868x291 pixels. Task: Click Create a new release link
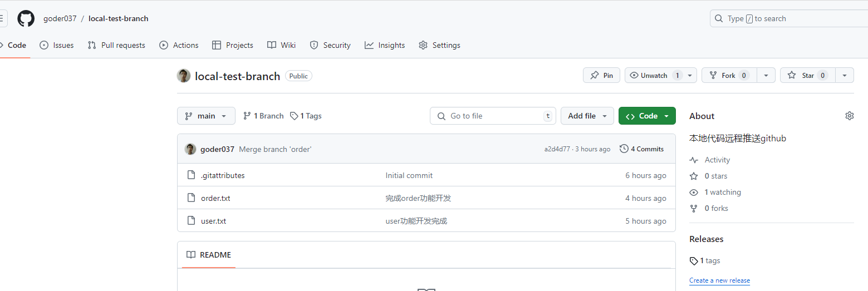click(719, 280)
